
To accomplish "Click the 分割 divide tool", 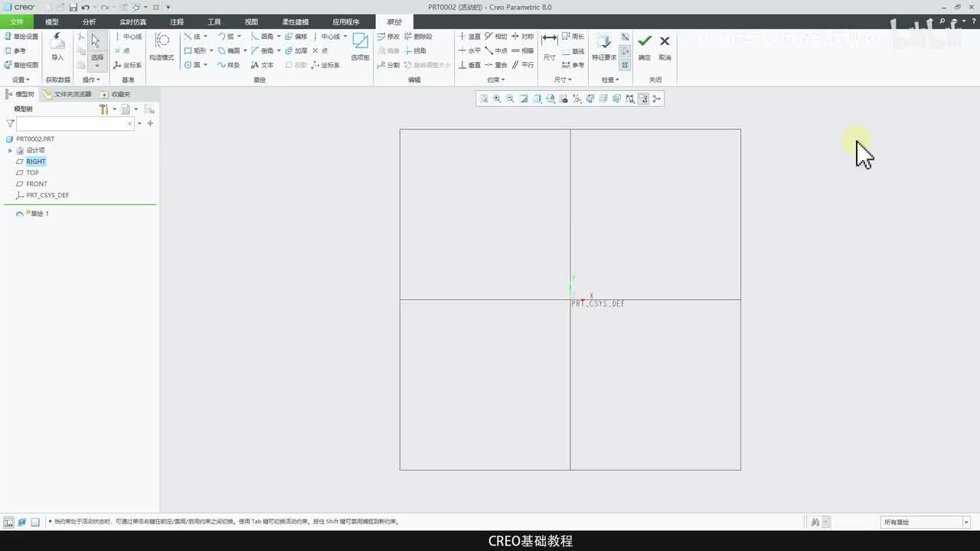I will tap(388, 65).
